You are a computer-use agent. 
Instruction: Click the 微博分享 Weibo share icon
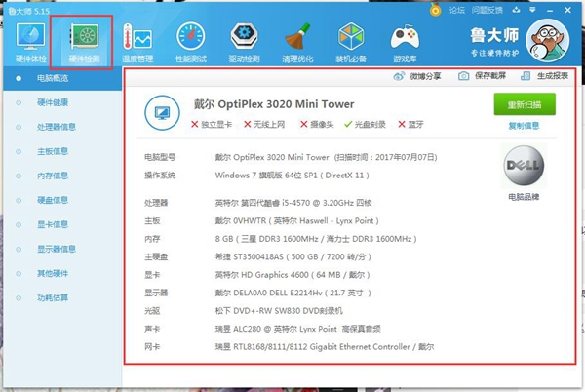coord(399,76)
